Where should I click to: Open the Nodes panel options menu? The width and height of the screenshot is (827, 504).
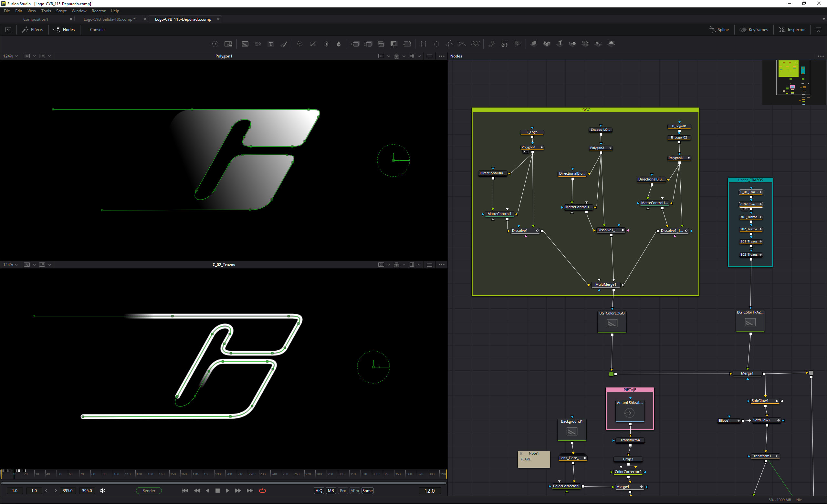(x=821, y=56)
